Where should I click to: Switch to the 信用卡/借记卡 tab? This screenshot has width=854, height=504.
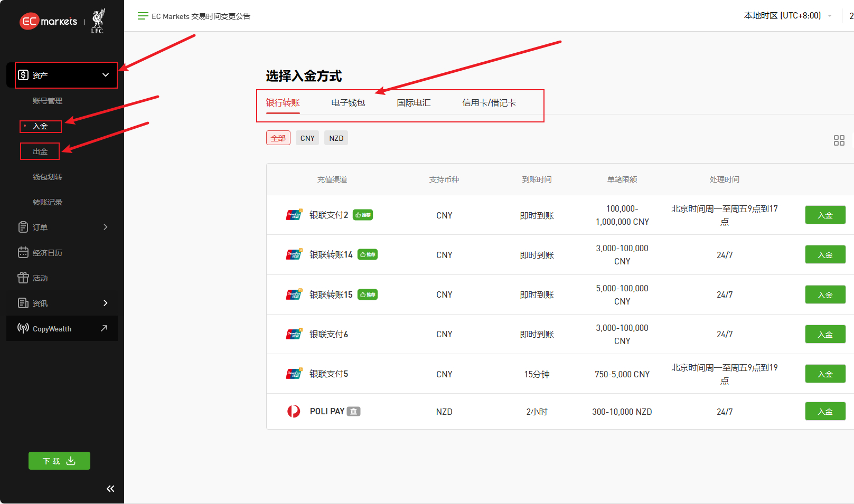coord(489,102)
